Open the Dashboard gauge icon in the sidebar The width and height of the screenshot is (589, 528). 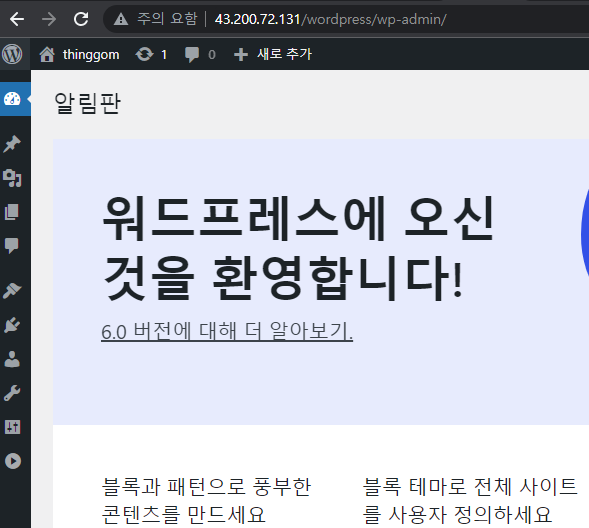(x=12, y=99)
